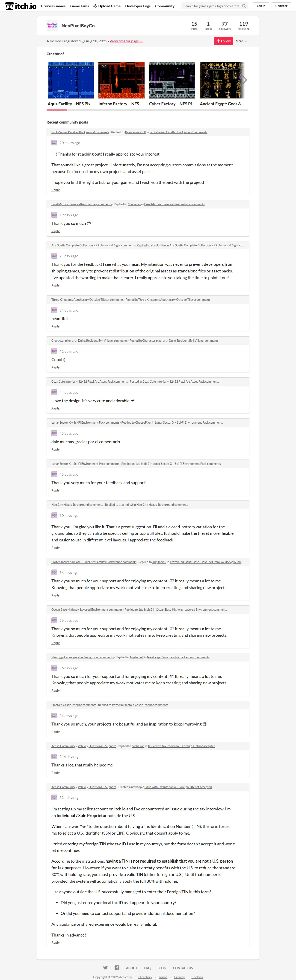Open the Community menu item
Screen dimensions: 296x980
pyautogui.click(x=165, y=6)
